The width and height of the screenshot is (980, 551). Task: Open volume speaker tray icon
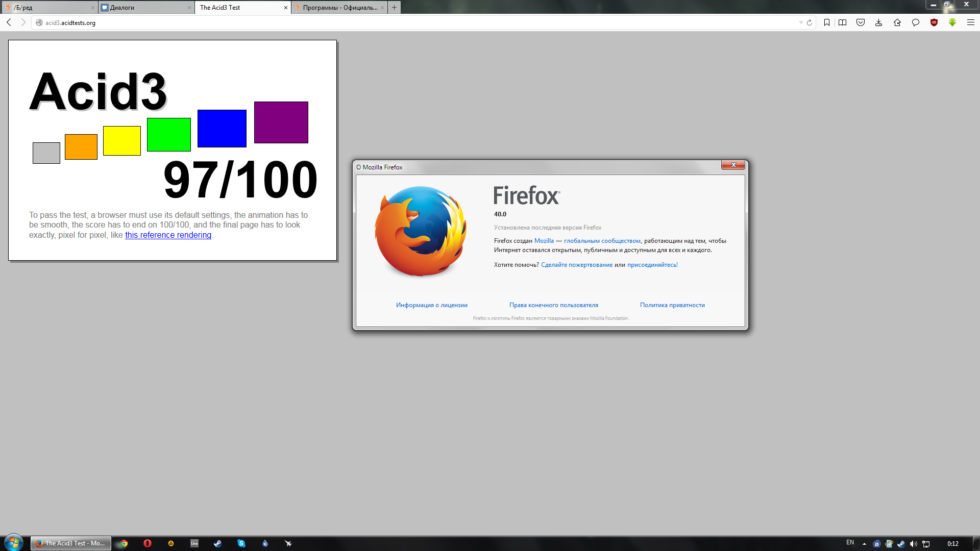pos(914,544)
